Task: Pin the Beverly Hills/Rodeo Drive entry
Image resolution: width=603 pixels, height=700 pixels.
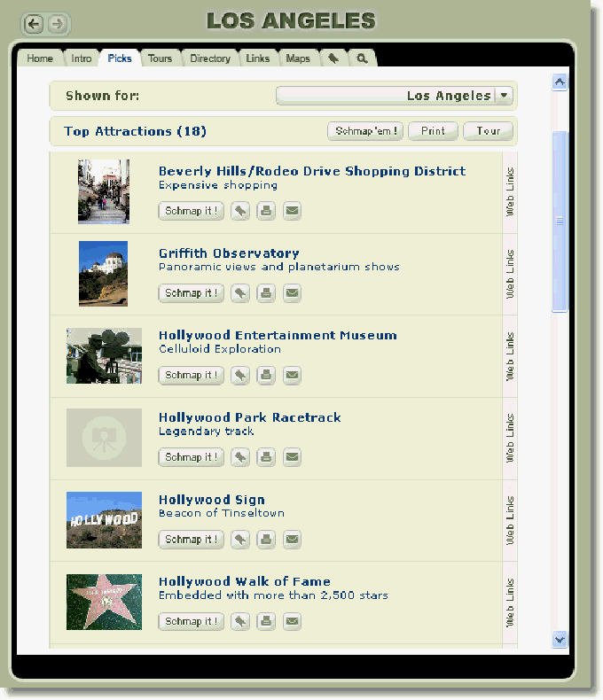Action: point(240,211)
